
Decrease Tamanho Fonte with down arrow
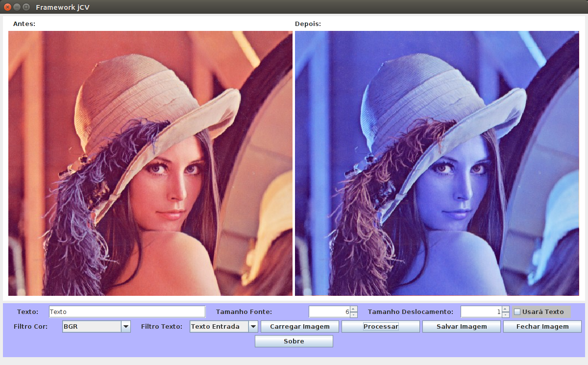[x=354, y=314]
